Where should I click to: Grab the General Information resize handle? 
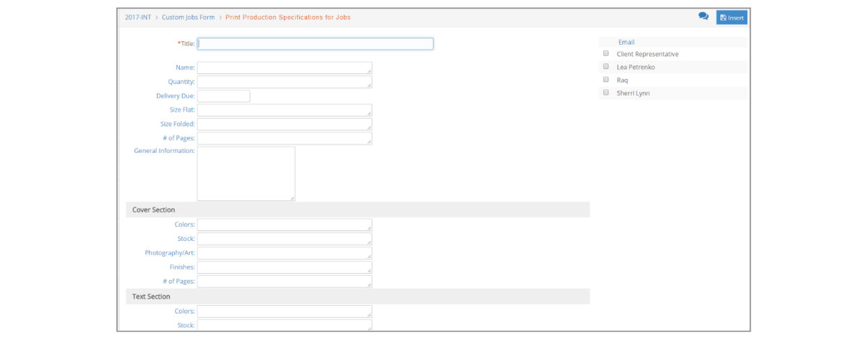point(292,198)
